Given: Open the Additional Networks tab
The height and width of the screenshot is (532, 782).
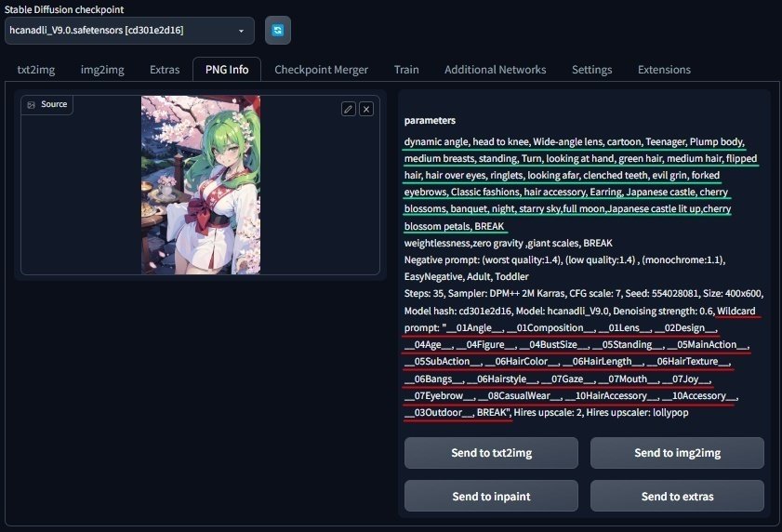Looking at the screenshot, I should (x=496, y=70).
